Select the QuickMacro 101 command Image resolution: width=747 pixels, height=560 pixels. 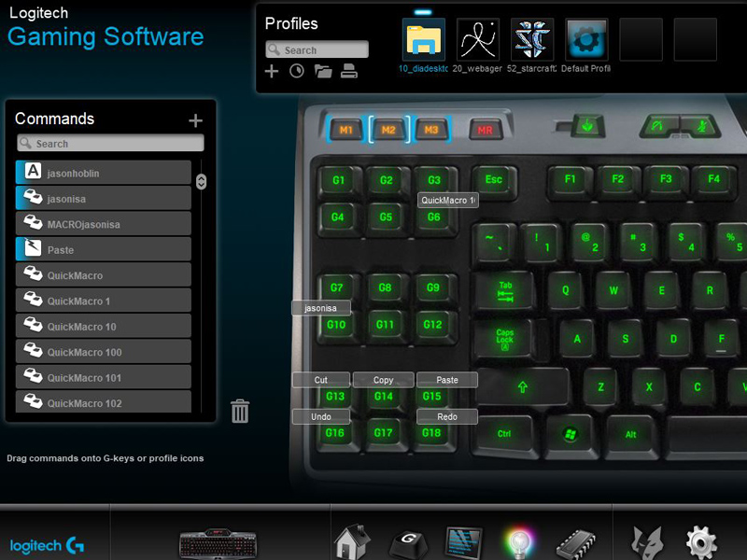[104, 377]
